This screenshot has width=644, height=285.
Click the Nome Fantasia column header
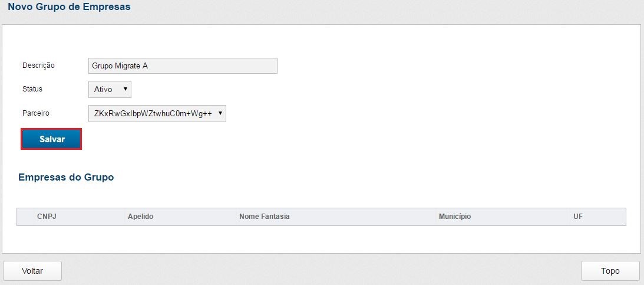(x=265, y=217)
